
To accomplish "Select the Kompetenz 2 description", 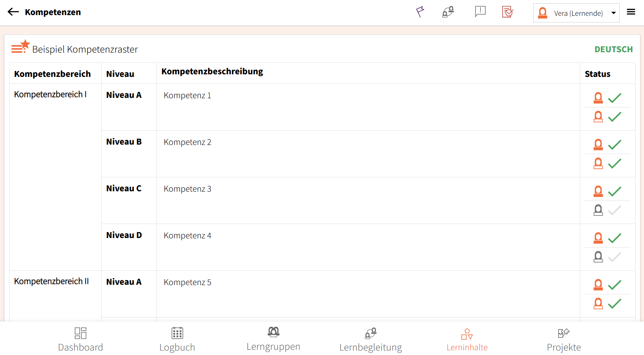I will tap(187, 142).
